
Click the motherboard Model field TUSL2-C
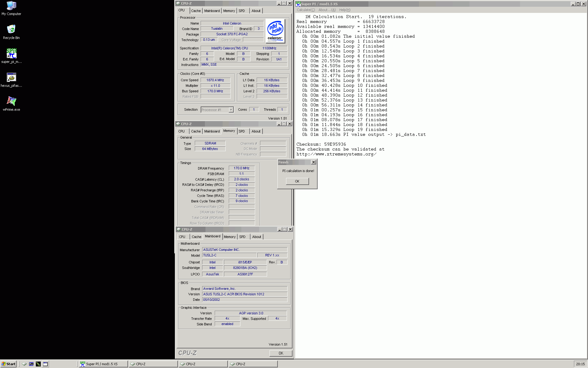click(x=229, y=255)
